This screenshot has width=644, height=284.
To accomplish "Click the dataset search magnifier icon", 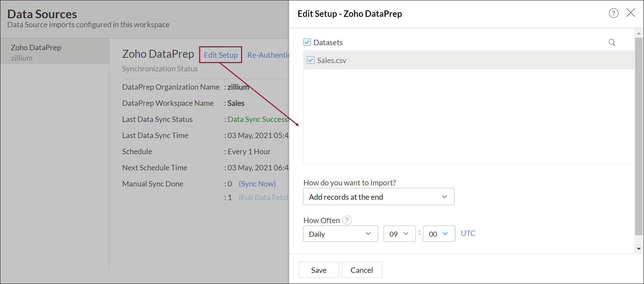I will [x=612, y=43].
